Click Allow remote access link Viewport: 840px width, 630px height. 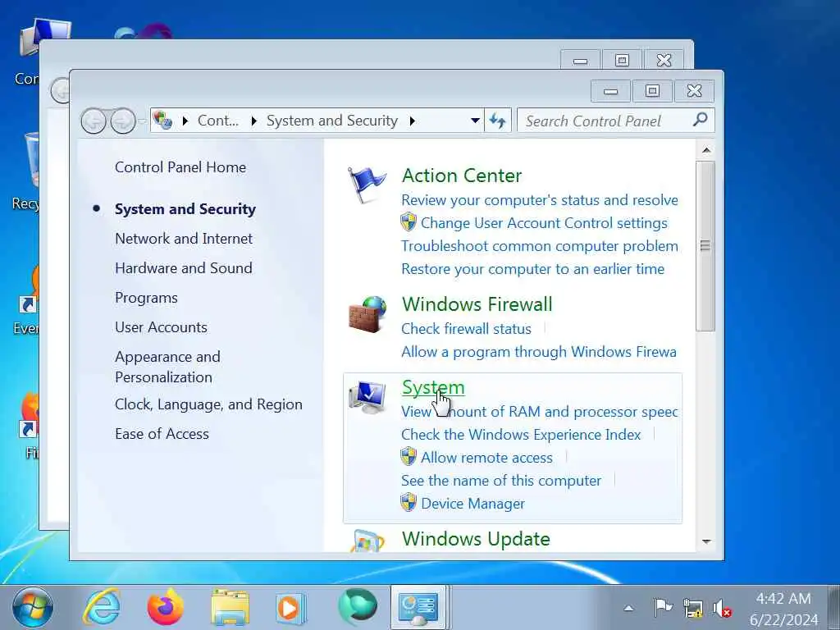[487, 458]
